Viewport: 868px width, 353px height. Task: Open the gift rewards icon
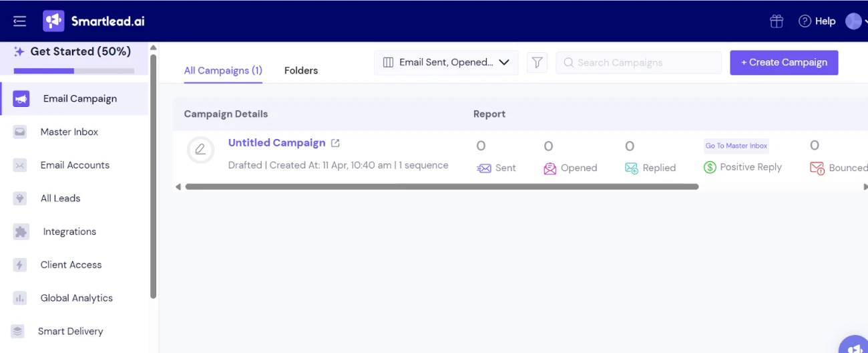[776, 21]
